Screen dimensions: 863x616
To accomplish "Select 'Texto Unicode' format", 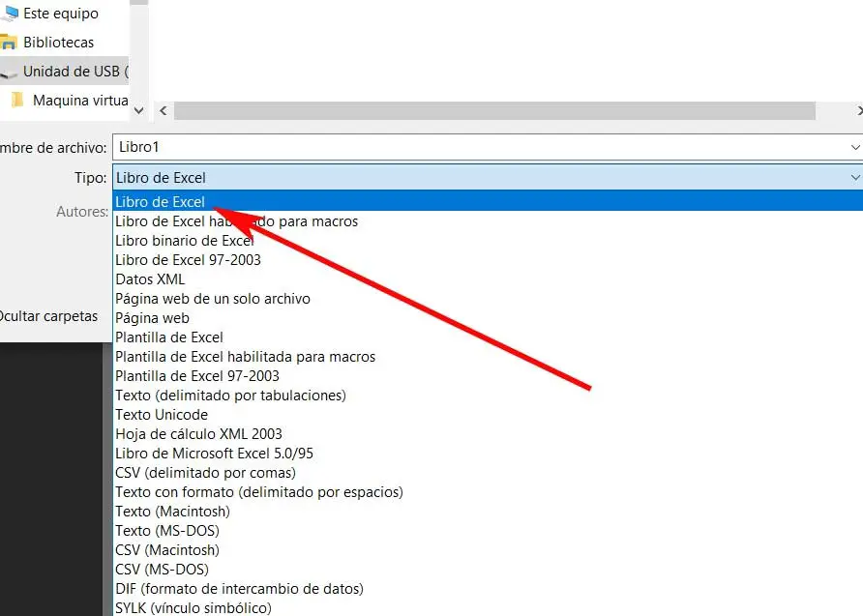I will [162, 414].
